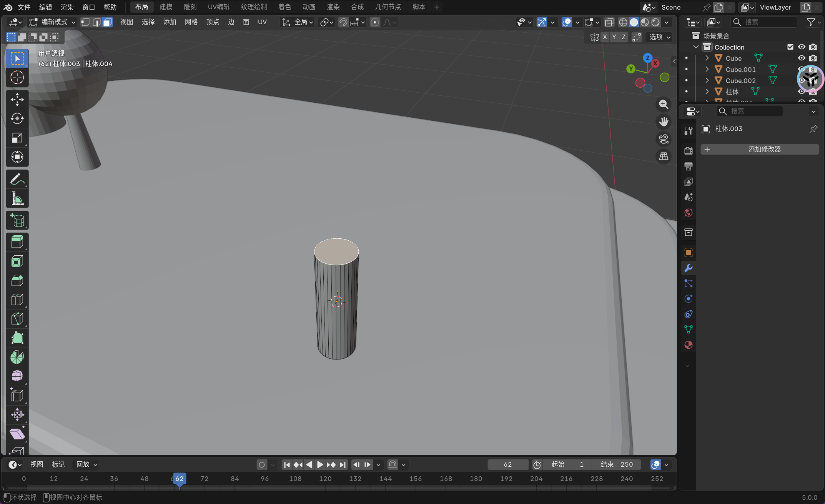Switch to face select mode
Viewport: 825px width, 504px height.
(x=108, y=22)
